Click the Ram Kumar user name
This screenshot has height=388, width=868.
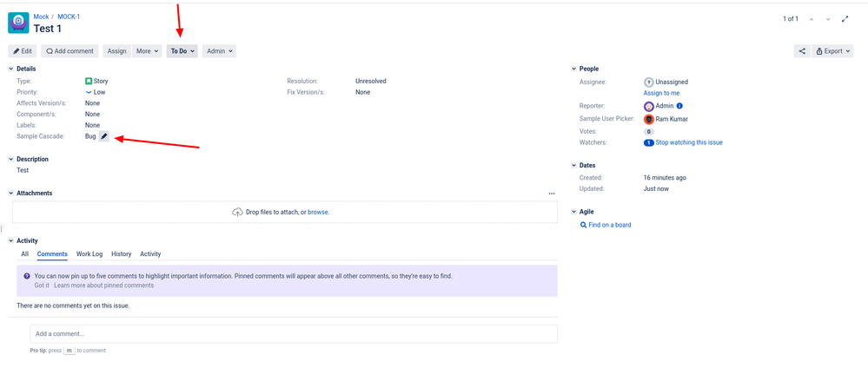672,119
